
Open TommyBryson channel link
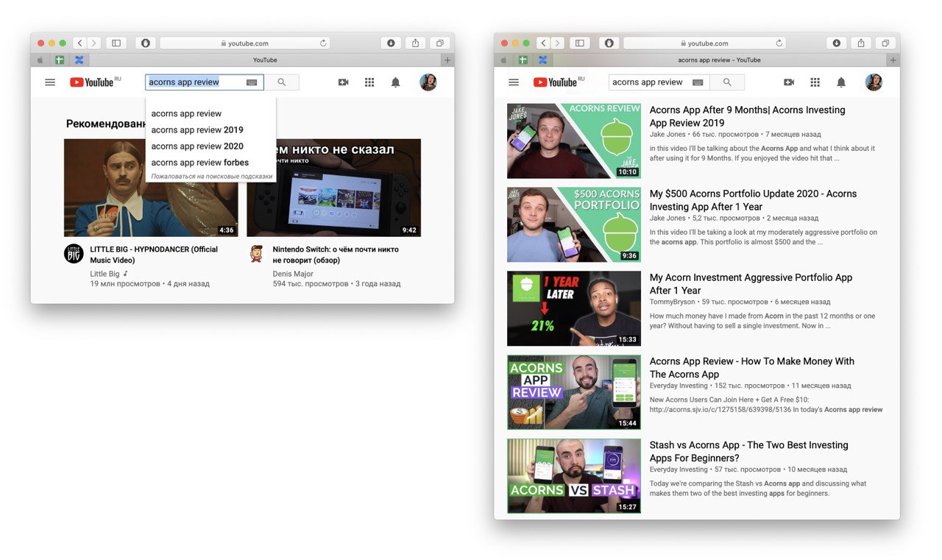pos(672,302)
